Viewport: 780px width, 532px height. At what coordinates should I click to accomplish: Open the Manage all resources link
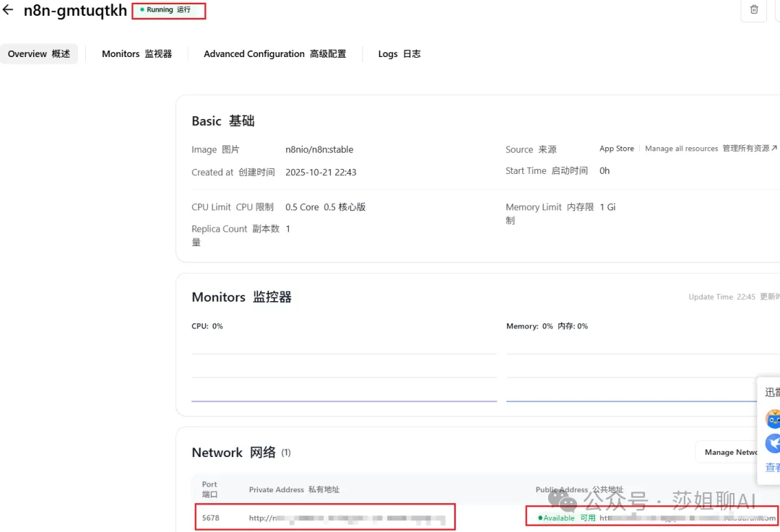711,149
